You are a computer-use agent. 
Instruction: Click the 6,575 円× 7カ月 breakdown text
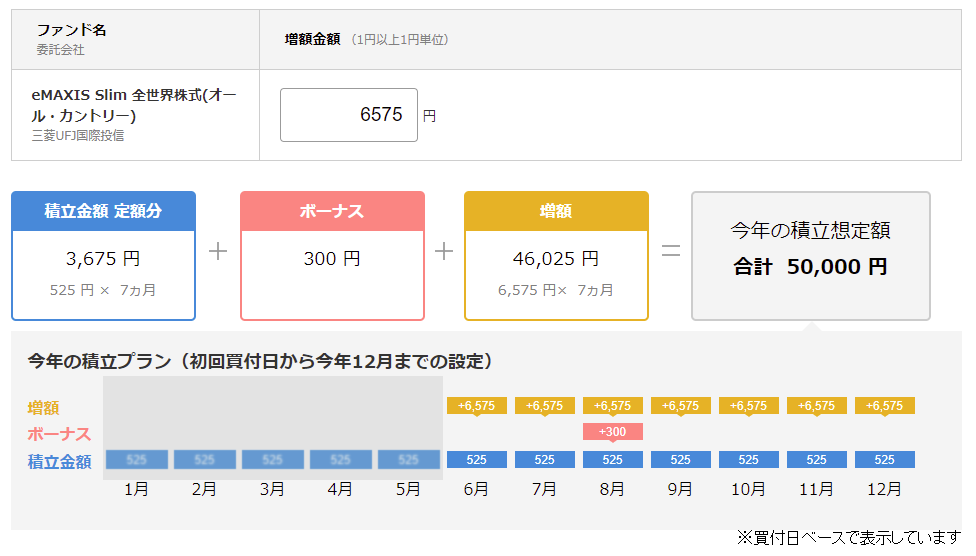556,290
